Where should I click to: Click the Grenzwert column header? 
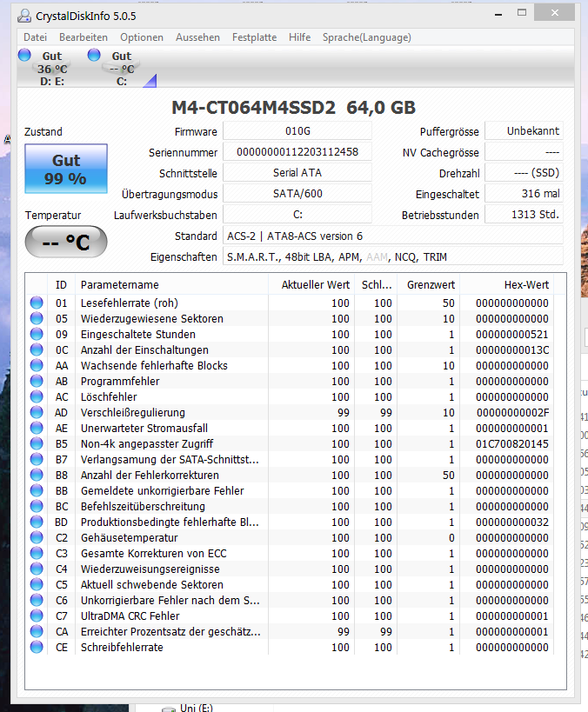point(429,284)
